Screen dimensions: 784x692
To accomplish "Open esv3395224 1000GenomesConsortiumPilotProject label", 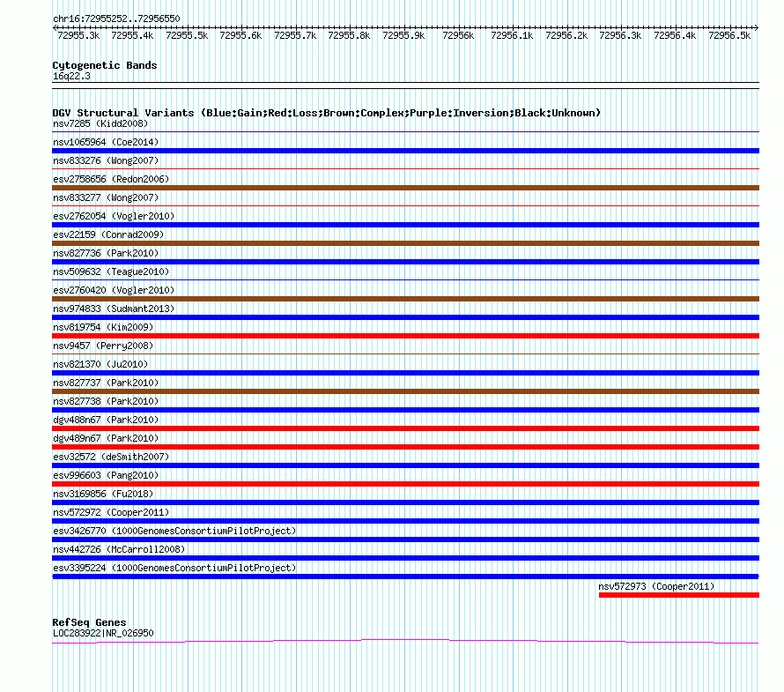I will tap(174, 568).
